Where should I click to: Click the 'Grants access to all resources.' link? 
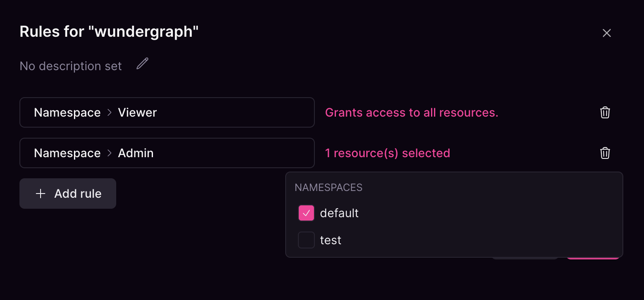point(412,112)
